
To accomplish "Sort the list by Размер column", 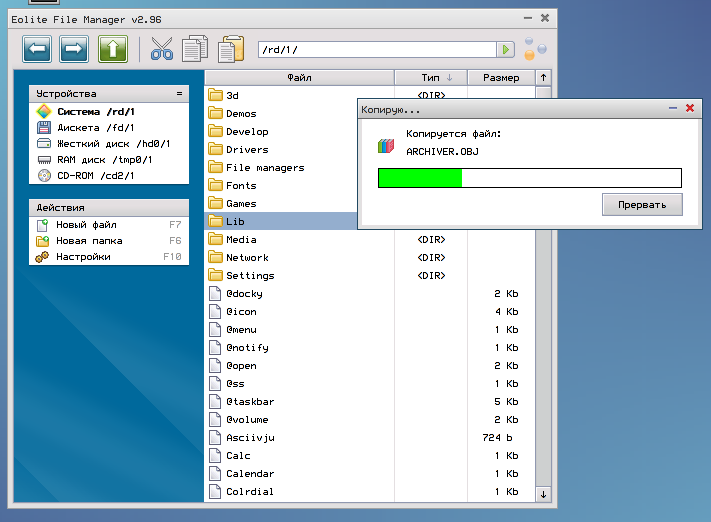I will pyautogui.click(x=501, y=77).
